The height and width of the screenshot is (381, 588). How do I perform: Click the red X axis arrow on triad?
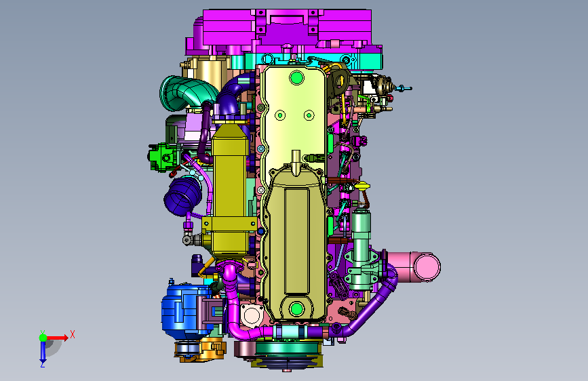(57, 338)
